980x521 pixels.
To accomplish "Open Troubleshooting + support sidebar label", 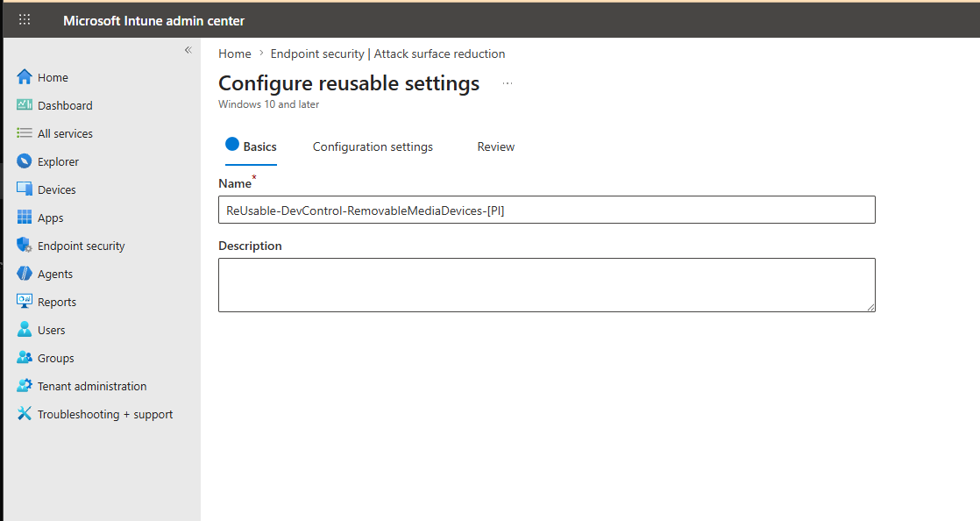I will 105,415.
